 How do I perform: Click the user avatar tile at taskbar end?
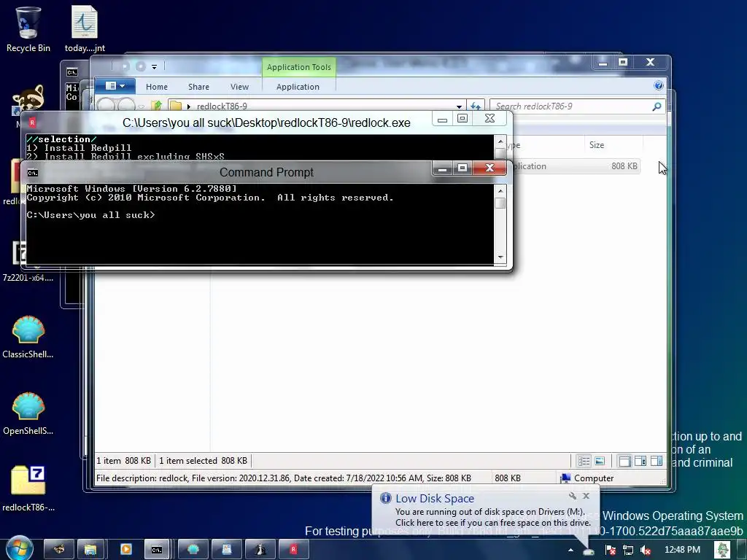pos(722,550)
